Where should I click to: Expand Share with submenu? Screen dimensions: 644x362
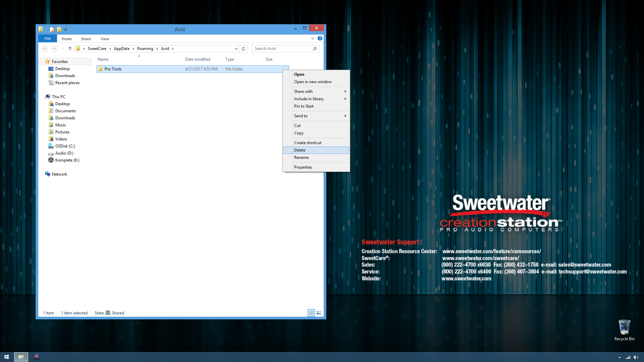coord(345,92)
